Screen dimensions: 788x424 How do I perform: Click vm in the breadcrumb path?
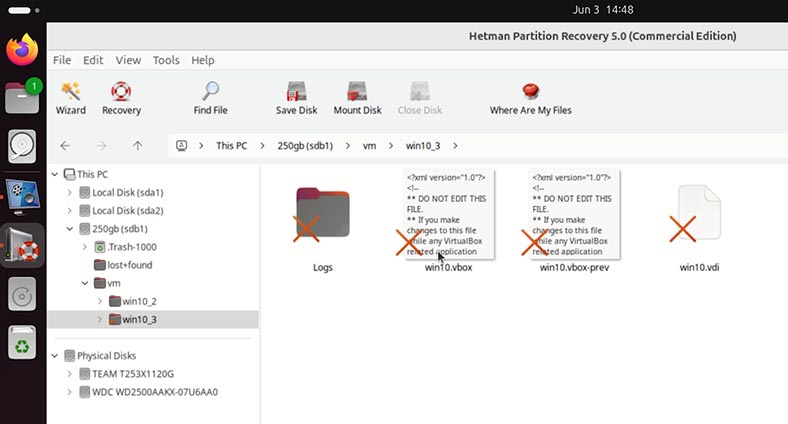pyautogui.click(x=369, y=146)
